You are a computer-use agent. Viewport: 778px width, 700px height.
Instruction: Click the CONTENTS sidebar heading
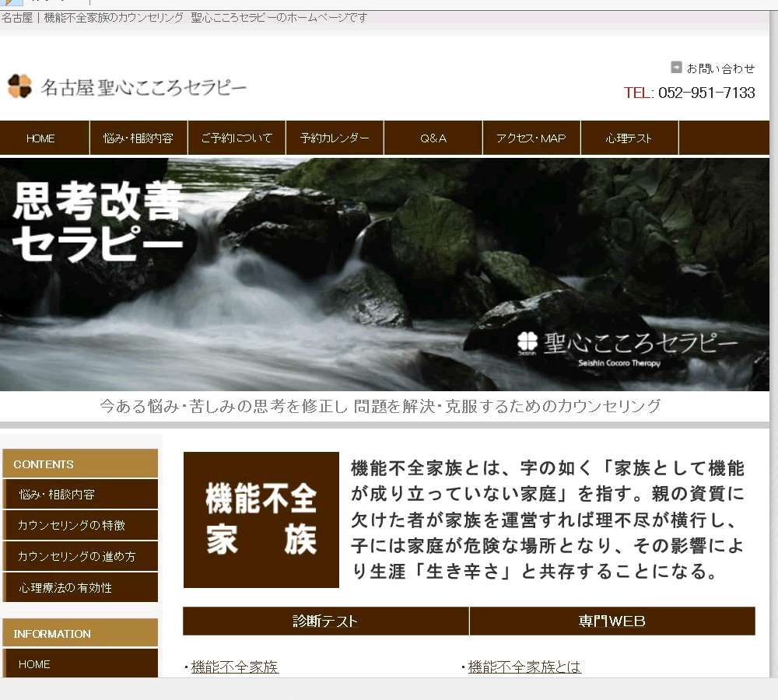(x=80, y=464)
